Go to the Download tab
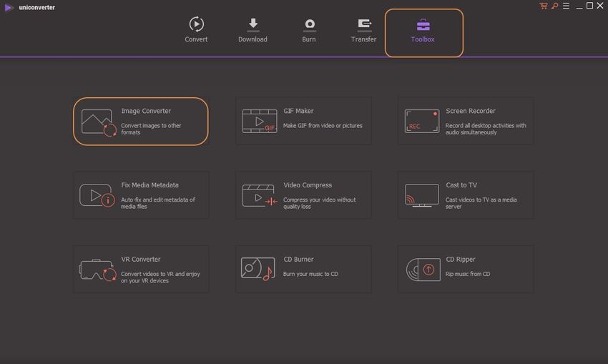Image resolution: width=608 pixels, height=364 pixels. (x=252, y=30)
